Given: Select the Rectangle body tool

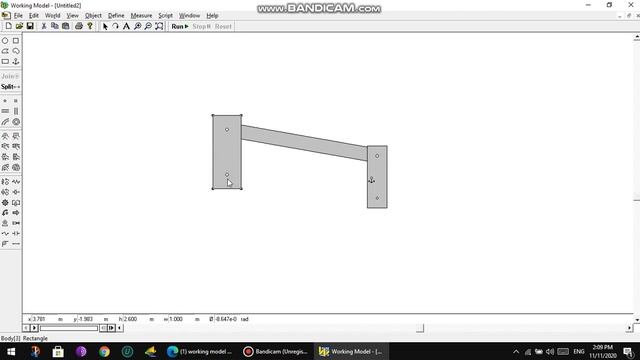Looking at the screenshot, I should [x=5, y=62].
